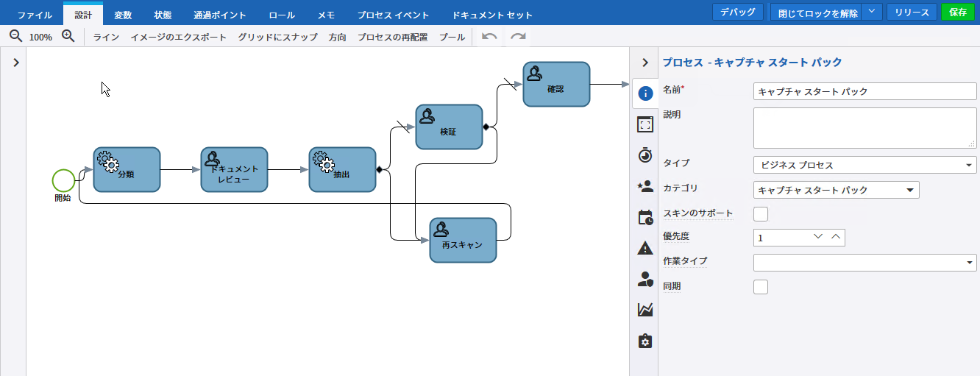Open the stopwatch timer properties panel

pos(645,155)
